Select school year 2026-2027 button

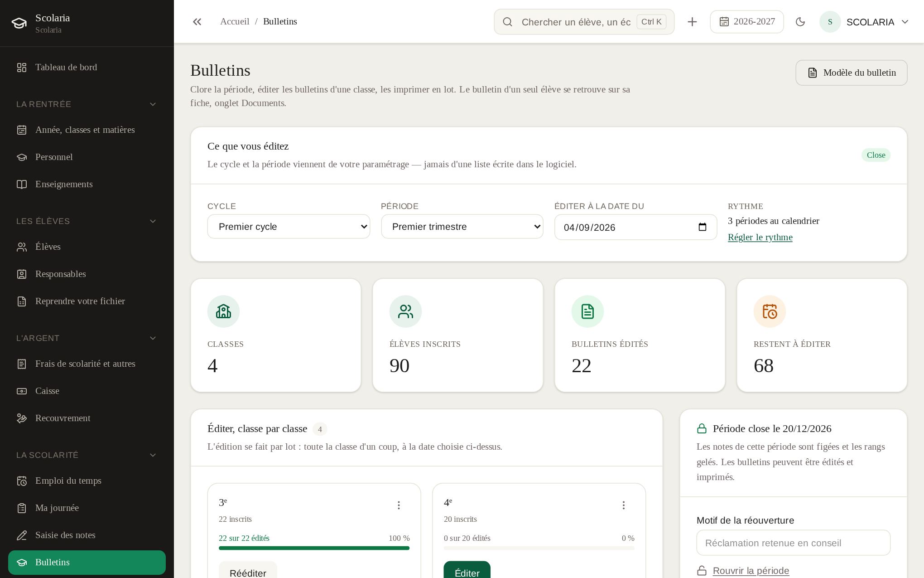click(x=747, y=22)
